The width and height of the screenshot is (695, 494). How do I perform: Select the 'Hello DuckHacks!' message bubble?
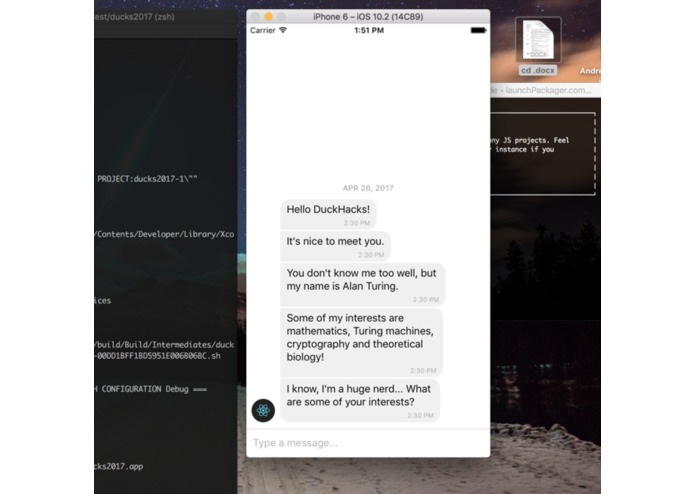(328, 214)
